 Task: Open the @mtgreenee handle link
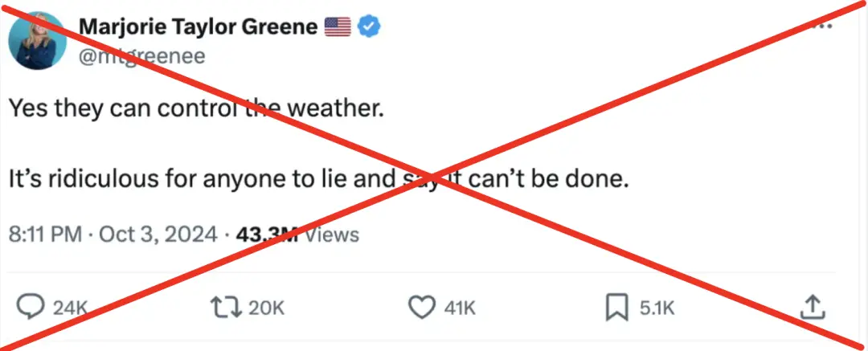coord(141,56)
